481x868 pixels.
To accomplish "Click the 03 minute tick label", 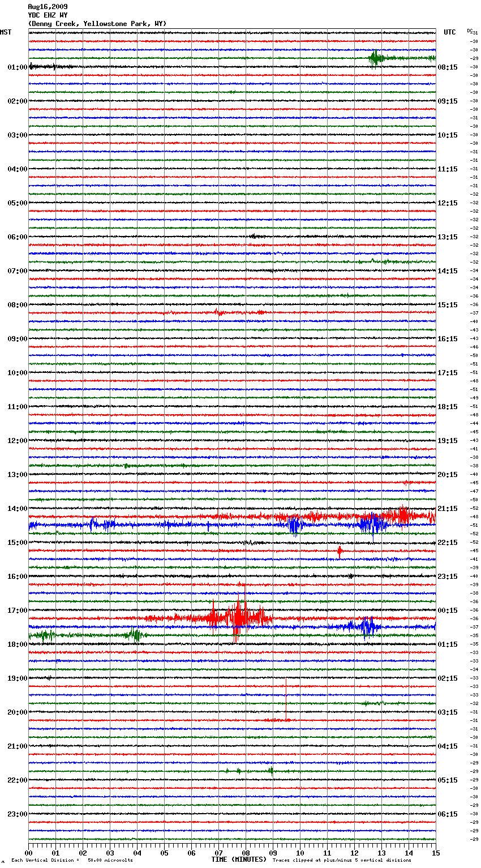I will 110,853.
